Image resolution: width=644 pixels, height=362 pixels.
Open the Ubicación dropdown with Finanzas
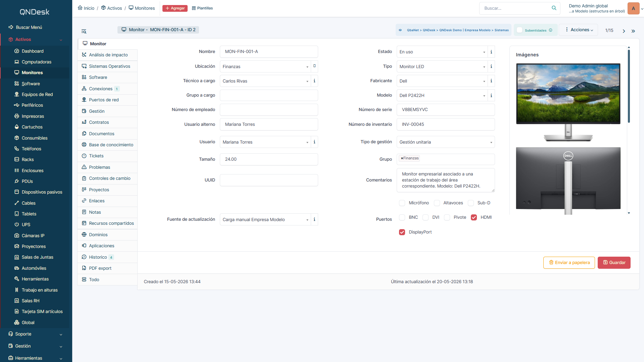click(265, 66)
